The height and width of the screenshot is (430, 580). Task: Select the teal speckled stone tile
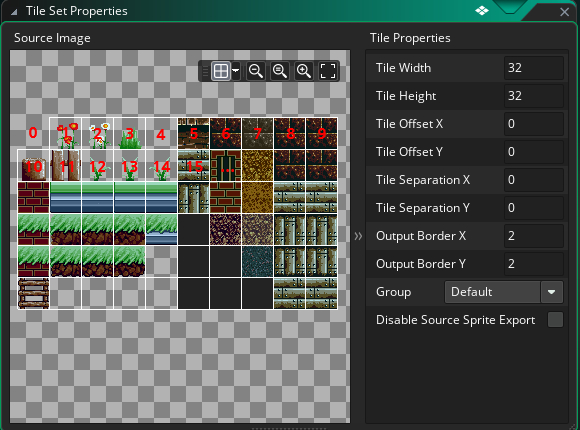[x=257, y=262]
